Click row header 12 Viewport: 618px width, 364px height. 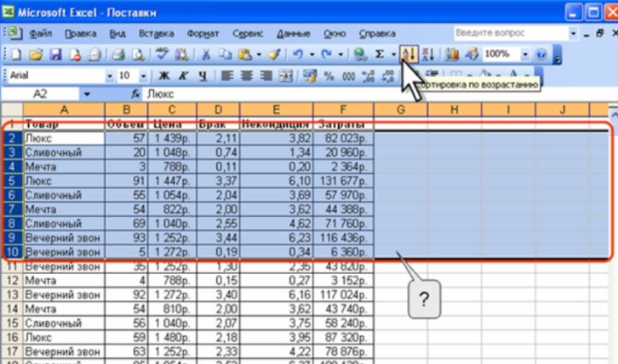click(13, 280)
